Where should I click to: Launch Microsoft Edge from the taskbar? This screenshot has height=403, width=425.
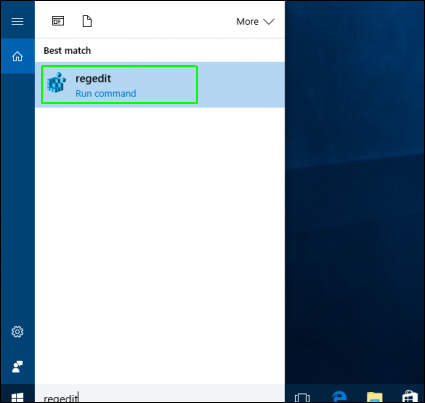tap(339, 396)
